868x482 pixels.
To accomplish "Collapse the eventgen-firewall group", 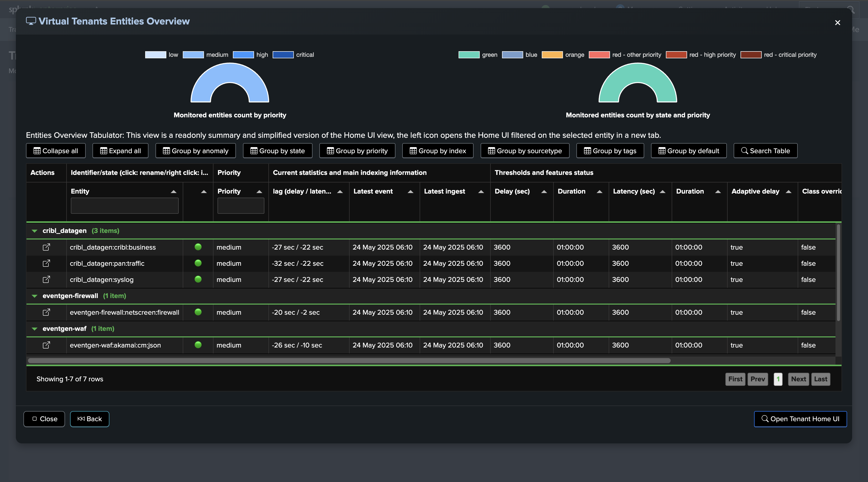I will pos(34,296).
